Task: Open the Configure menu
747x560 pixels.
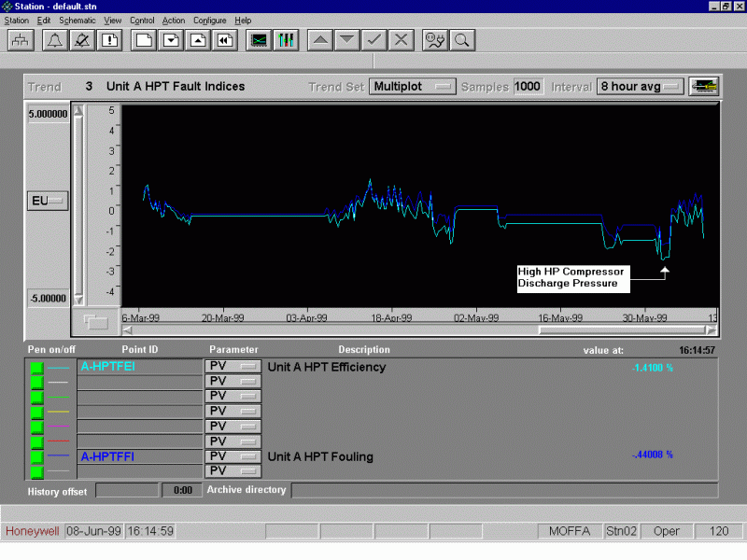Action: [x=210, y=20]
